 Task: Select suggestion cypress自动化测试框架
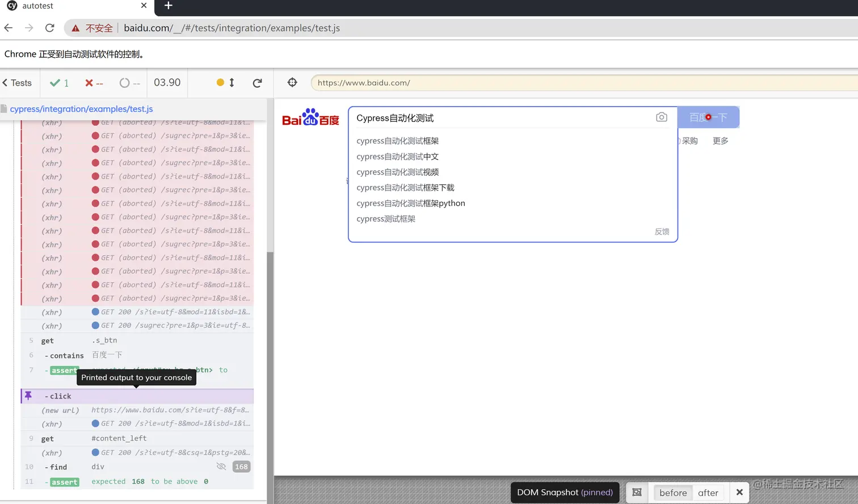pyautogui.click(x=397, y=141)
